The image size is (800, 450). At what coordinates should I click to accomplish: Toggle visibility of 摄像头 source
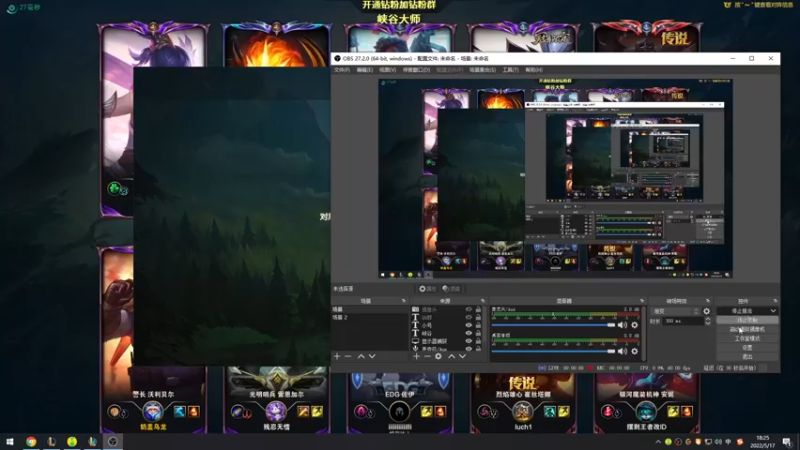tap(468, 309)
